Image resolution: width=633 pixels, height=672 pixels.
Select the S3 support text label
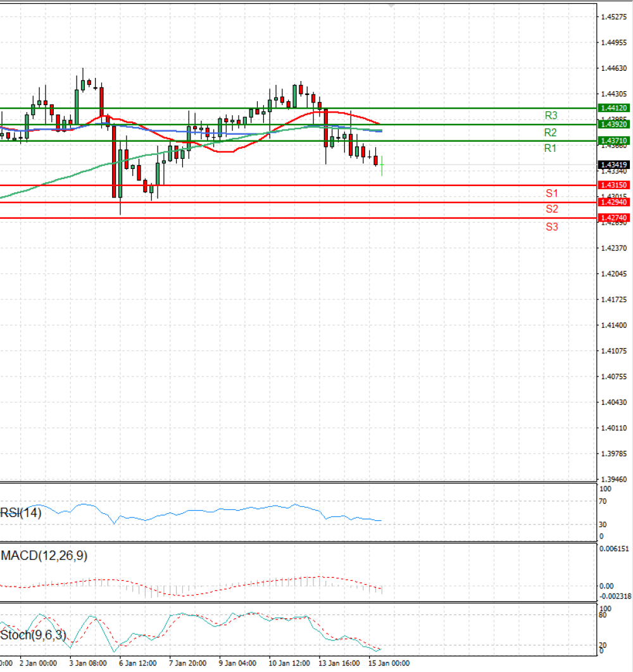(552, 227)
